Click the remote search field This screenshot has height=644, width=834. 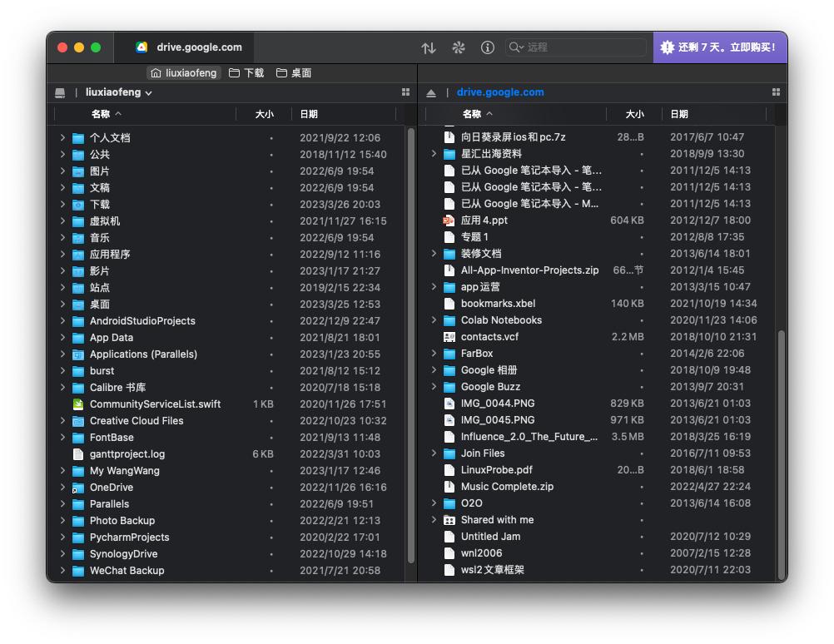pos(575,47)
